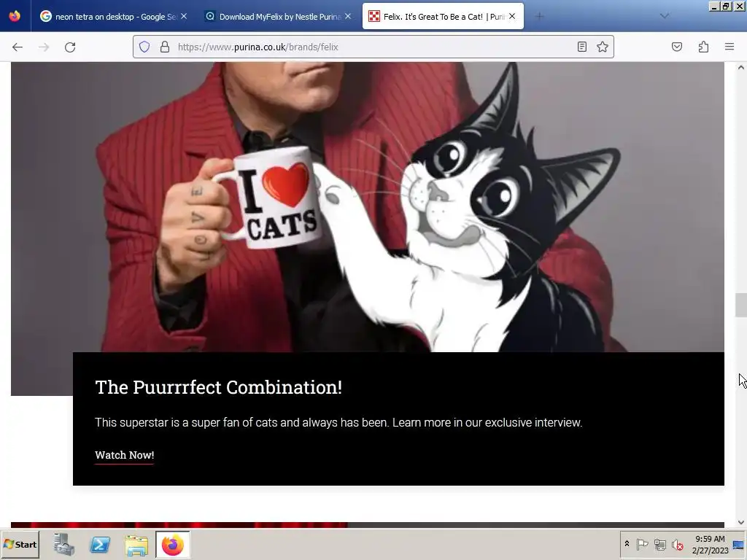
Task: Select the Felix Purina tab
Action: [443, 17]
